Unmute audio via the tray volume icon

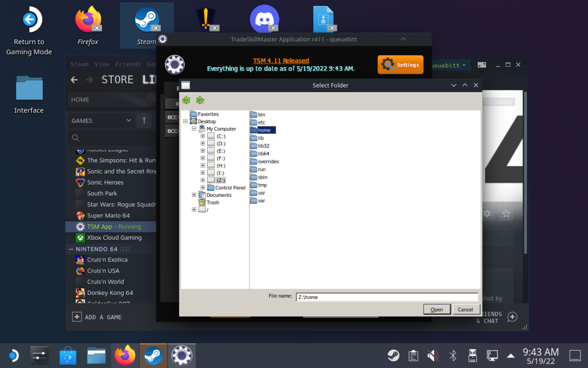click(x=433, y=356)
